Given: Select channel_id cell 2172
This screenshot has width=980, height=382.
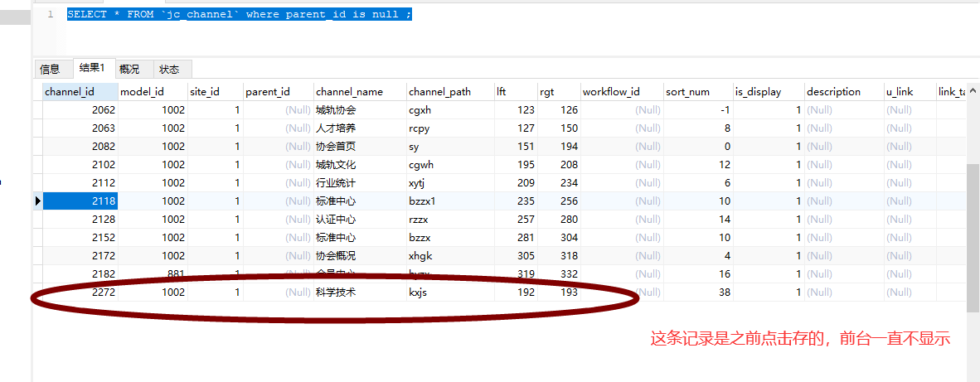Looking at the screenshot, I should tap(80, 256).
